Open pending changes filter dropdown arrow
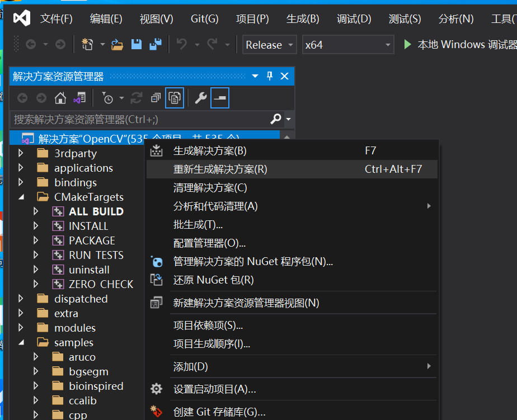The width and height of the screenshot is (517, 420). coord(121,98)
